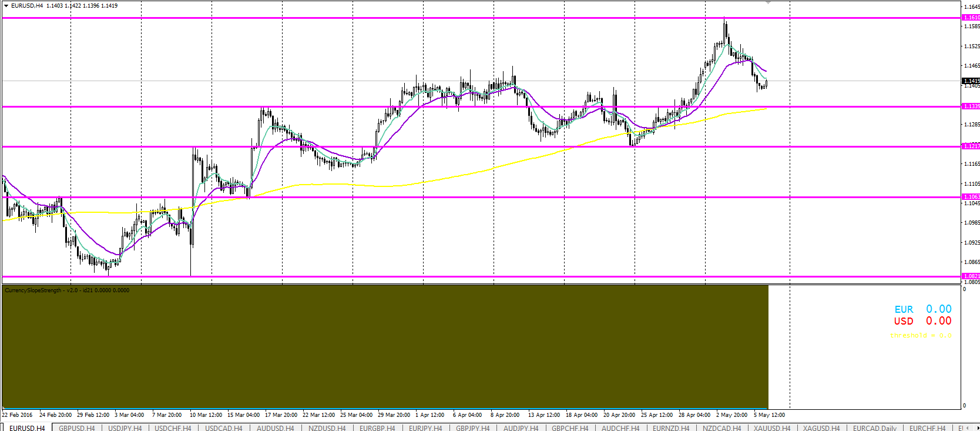Open the EURNZD.H4 chart tab

click(671, 428)
